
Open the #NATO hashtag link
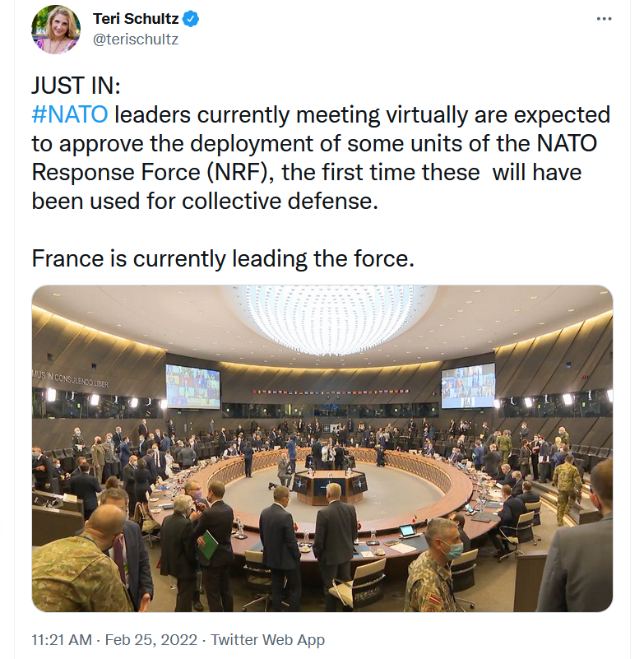(70, 114)
